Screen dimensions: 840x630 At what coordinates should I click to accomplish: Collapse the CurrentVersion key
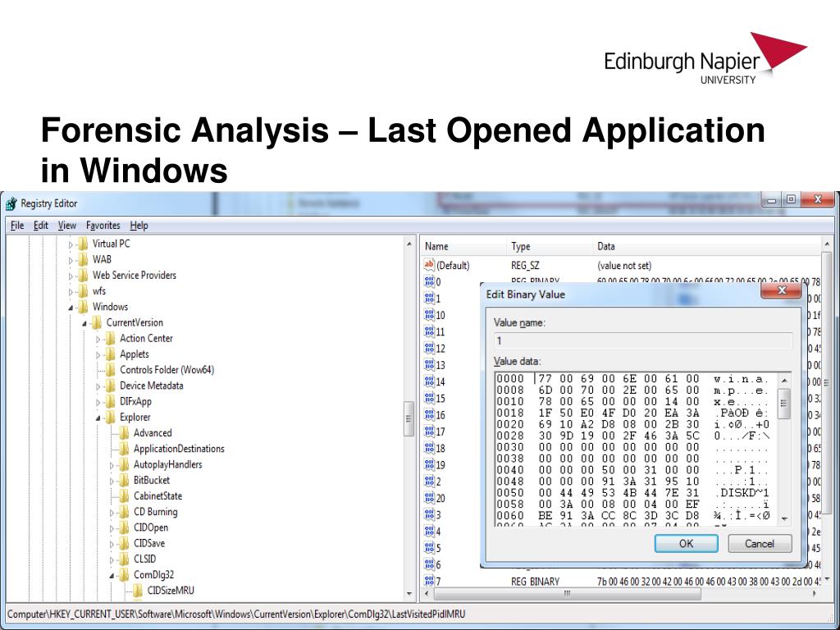pos(84,323)
